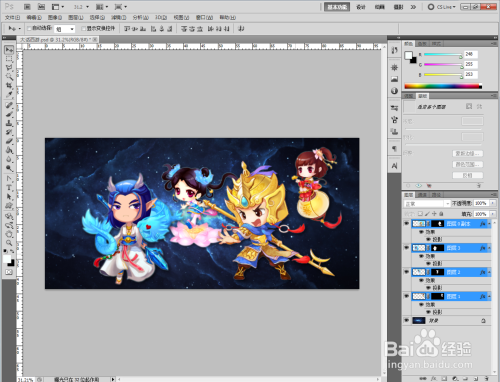The width and height of the screenshot is (500, 382).
Task: Click foreground color swatch in Color panel
Action: coord(408,55)
